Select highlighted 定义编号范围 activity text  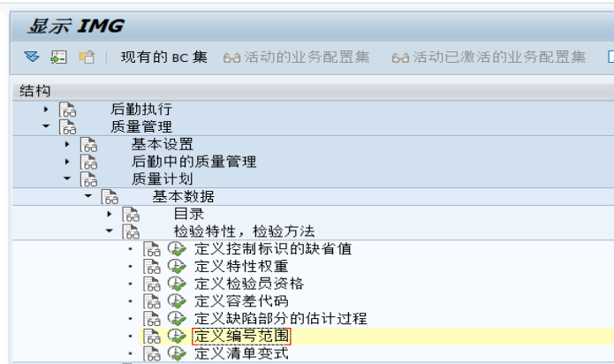click(x=241, y=337)
